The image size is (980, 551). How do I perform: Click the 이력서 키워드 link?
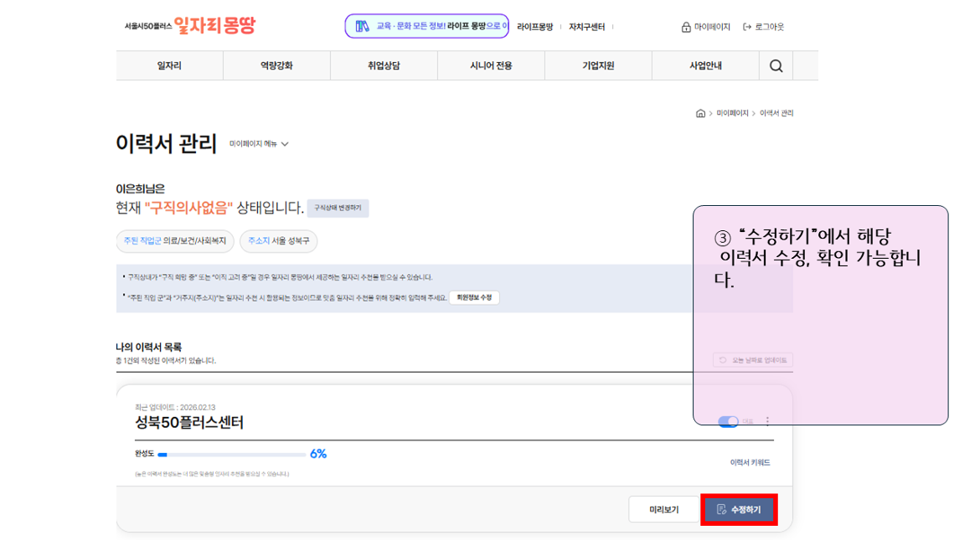coord(750,462)
